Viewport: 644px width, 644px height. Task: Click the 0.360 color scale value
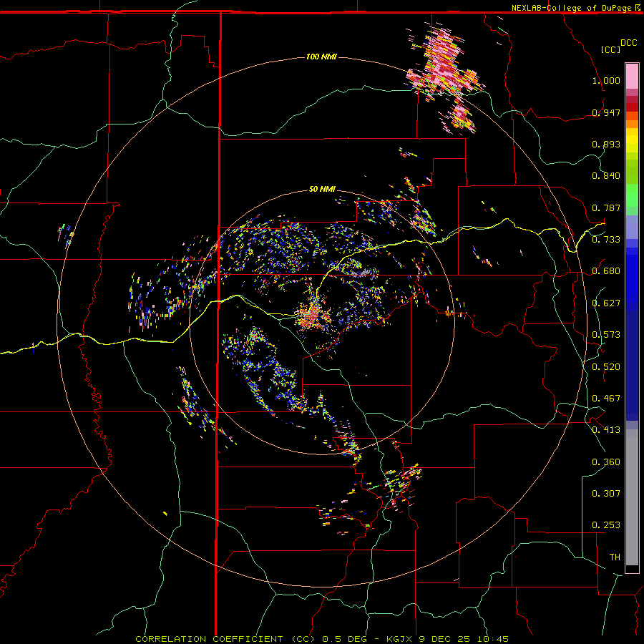(606, 462)
